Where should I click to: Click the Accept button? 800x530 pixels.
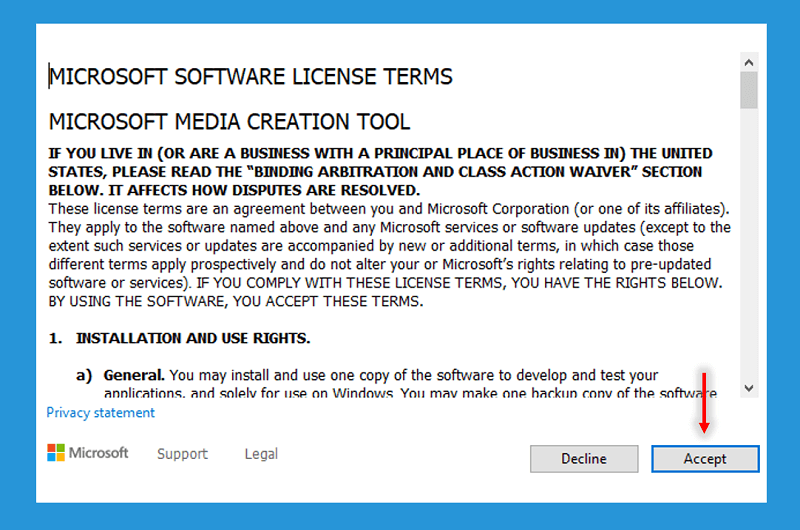pyautogui.click(x=705, y=459)
